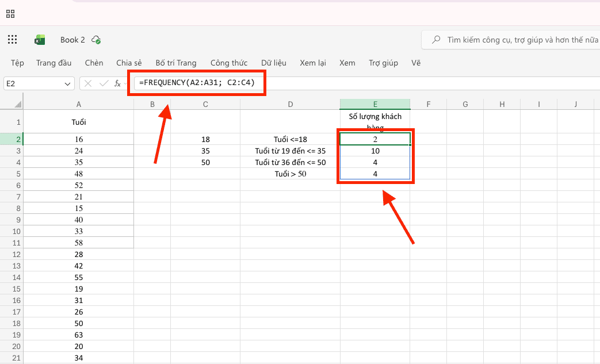Switch to the Chèn tab
Image resolution: width=600 pixels, height=364 pixels.
pyautogui.click(x=94, y=63)
